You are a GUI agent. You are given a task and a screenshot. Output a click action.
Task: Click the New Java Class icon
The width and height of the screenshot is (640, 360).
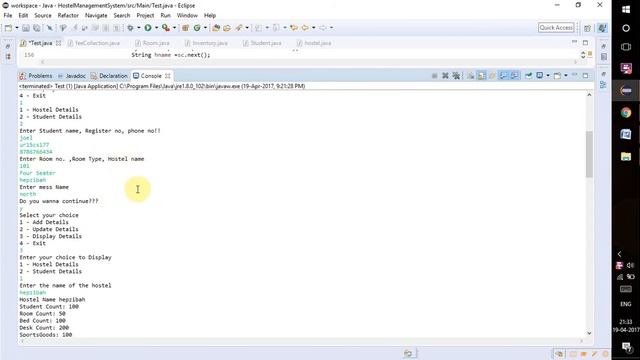tap(197, 28)
